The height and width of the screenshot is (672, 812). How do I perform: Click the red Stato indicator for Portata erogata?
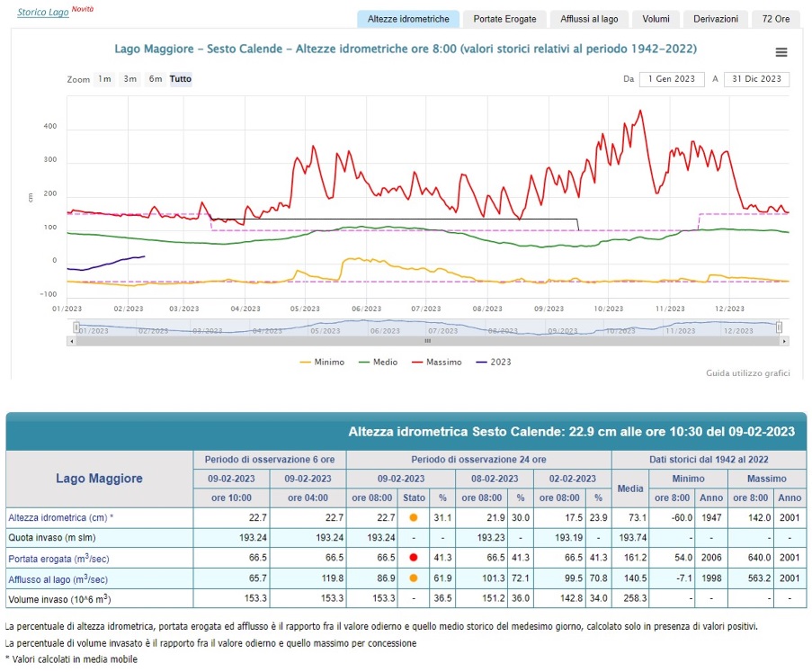(x=413, y=558)
